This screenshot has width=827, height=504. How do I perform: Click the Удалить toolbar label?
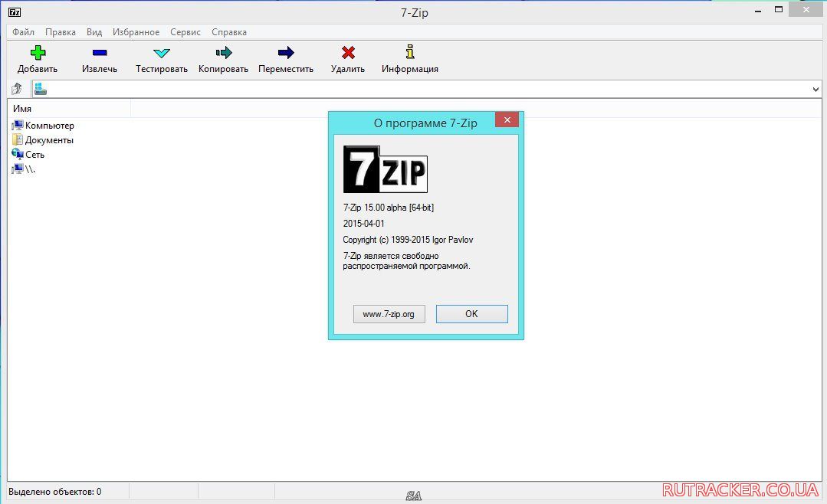click(x=347, y=69)
